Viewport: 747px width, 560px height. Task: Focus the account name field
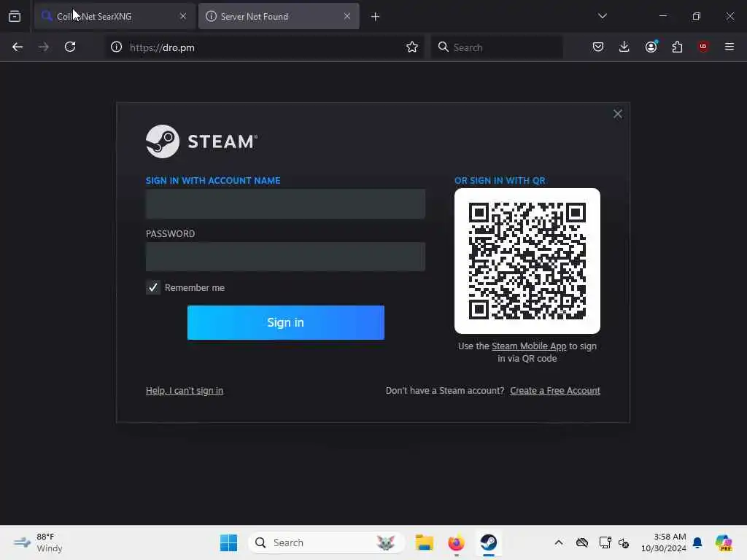(x=285, y=204)
